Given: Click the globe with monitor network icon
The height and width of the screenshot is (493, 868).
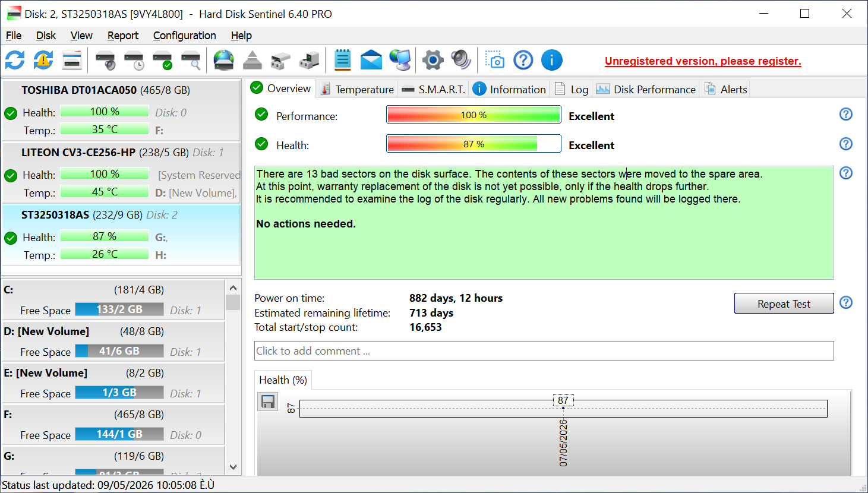Looking at the screenshot, I should coord(400,60).
